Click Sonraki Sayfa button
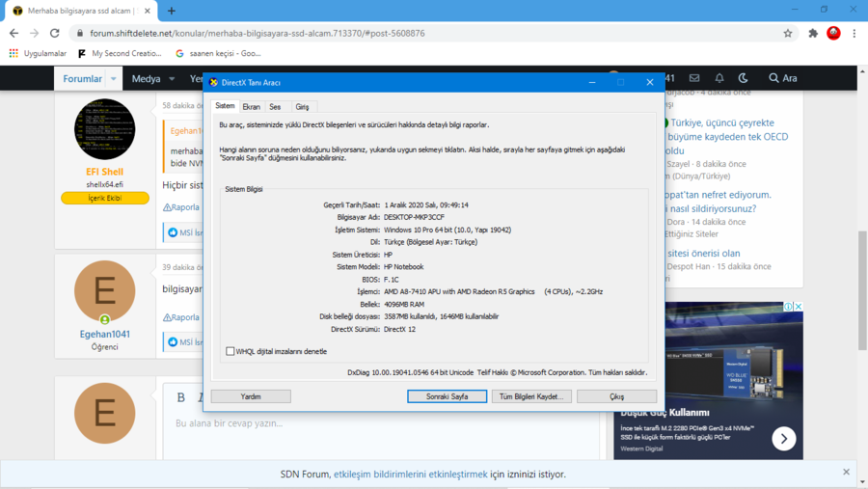 [448, 396]
